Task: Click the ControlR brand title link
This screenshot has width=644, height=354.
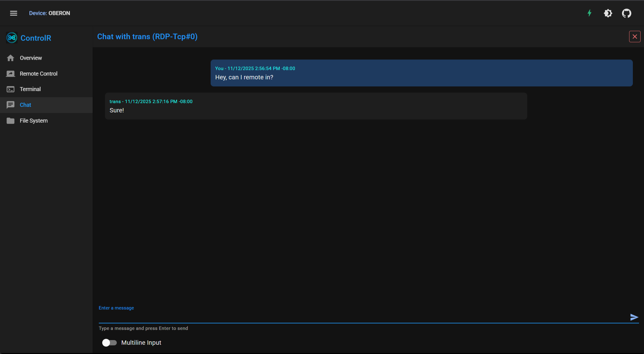Action: (36, 38)
